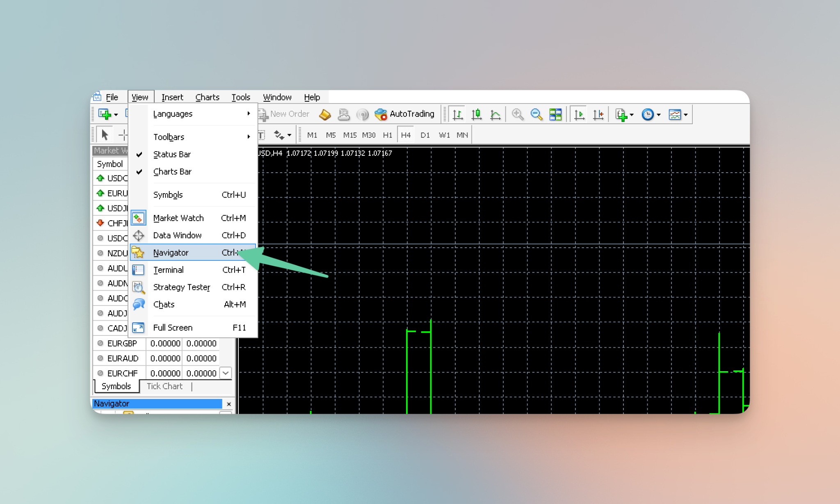The image size is (840, 504).
Task: Click the tile windows icon
Action: (555, 114)
